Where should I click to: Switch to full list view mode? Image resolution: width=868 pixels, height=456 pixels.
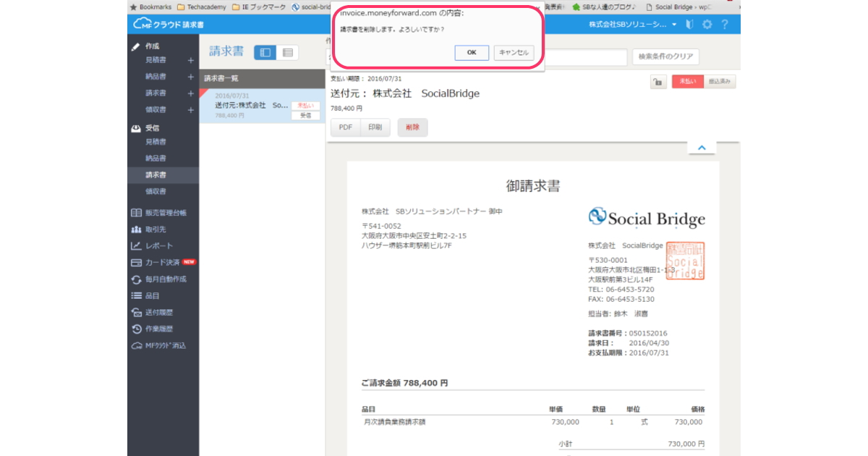tap(288, 52)
